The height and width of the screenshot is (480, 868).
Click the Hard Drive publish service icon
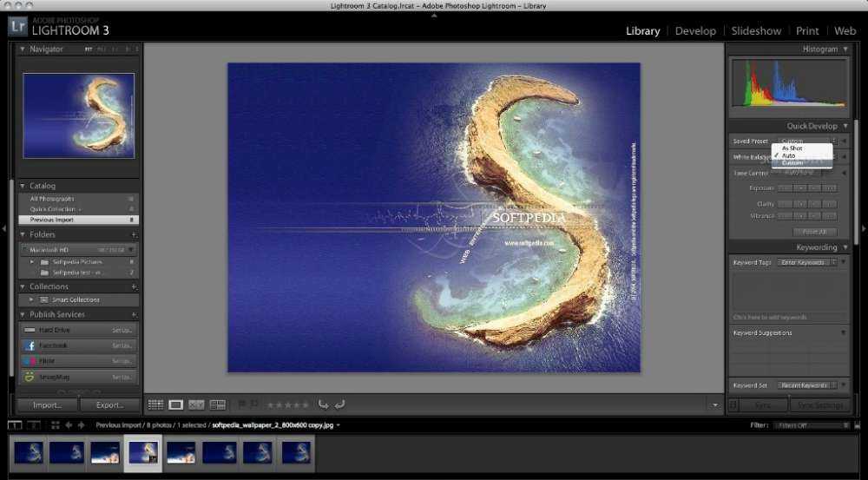(30, 330)
